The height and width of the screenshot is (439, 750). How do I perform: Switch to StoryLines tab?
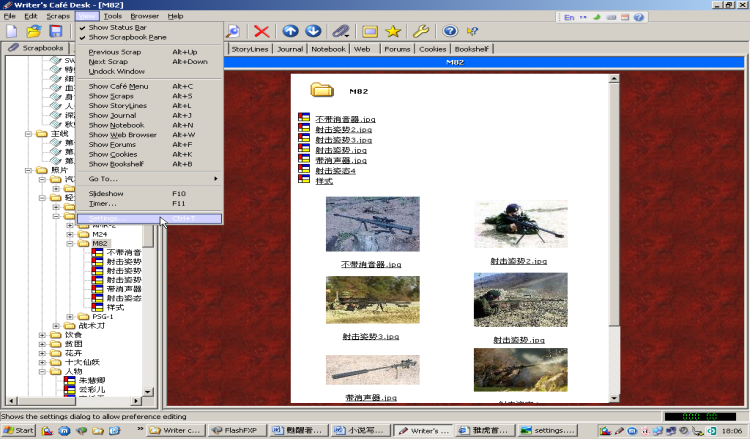[x=250, y=49]
